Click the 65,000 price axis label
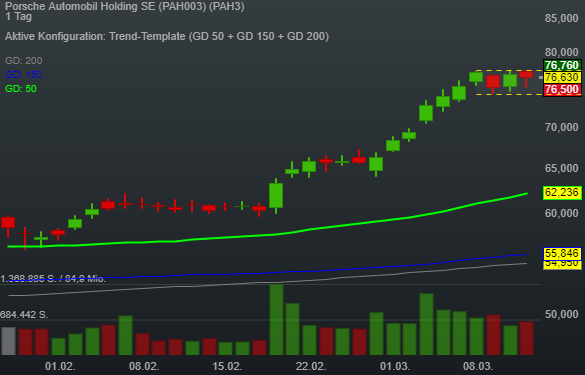585x375 pixels. 561,168
